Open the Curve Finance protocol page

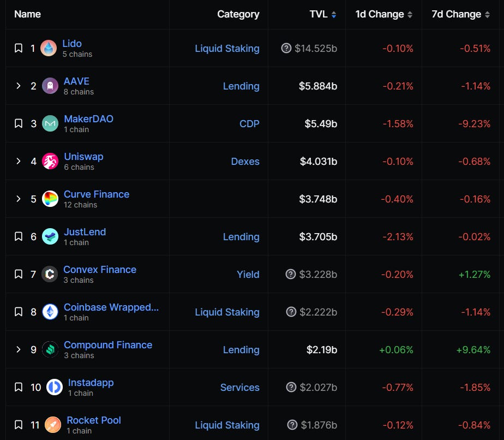click(97, 194)
